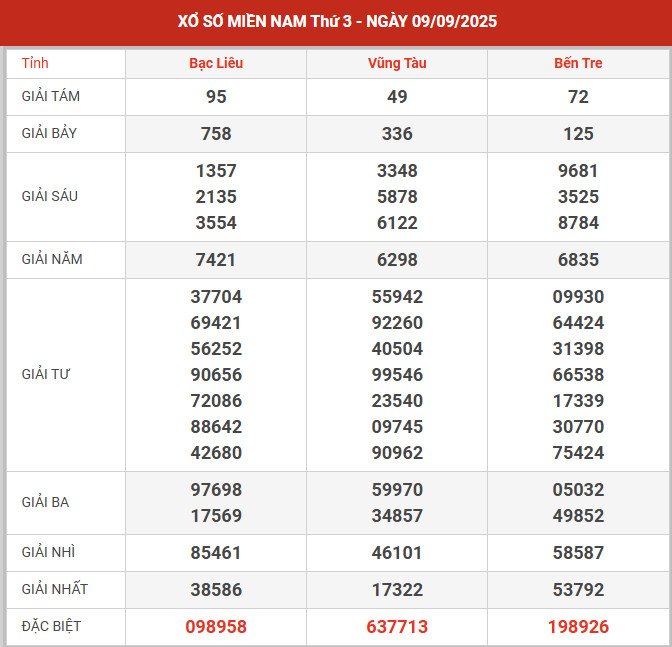This screenshot has height=647, width=672.
Task: Click Vũng Tàu giải tám value 49
Action: pyautogui.click(x=397, y=97)
